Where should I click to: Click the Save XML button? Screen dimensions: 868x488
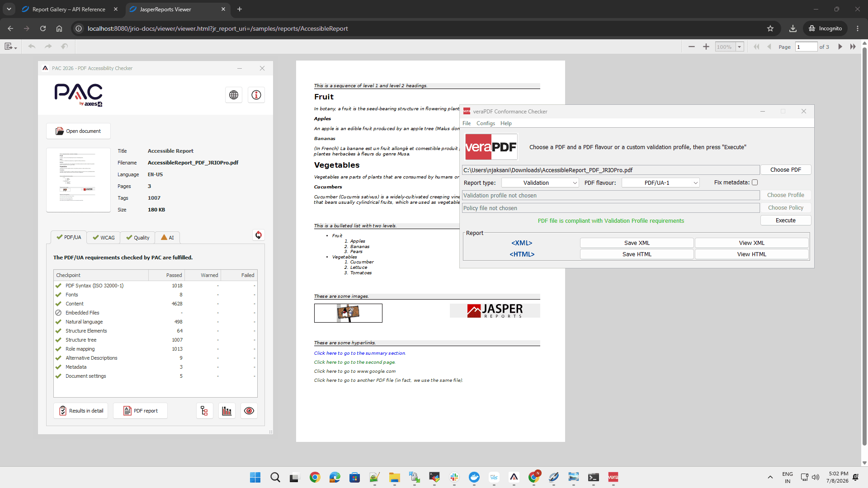637,243
